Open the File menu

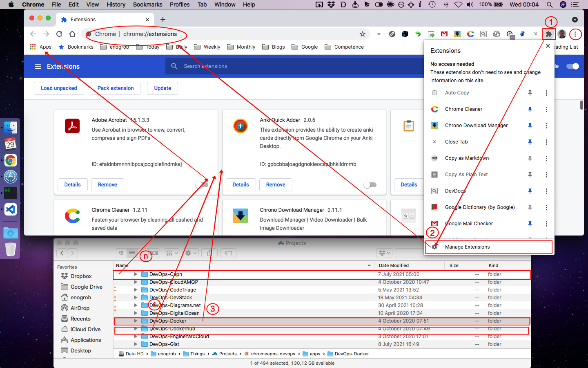click(x=56, y=4)
